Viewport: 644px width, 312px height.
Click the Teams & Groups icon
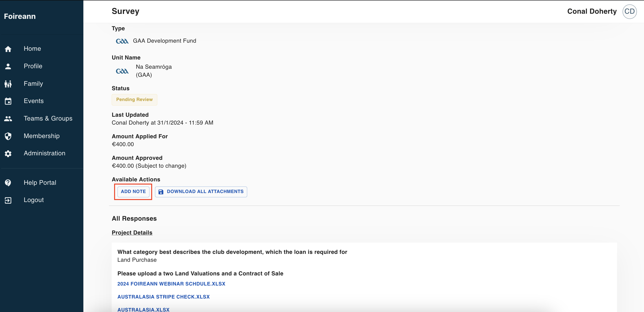click(x=8, y=119)
